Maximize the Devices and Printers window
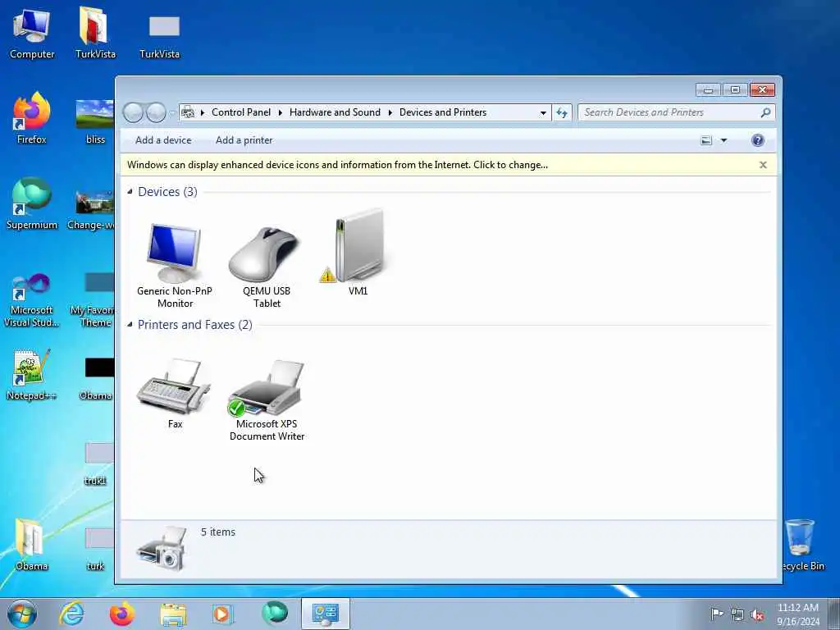This screenshot has width=840, height=630. click(735, 89)
